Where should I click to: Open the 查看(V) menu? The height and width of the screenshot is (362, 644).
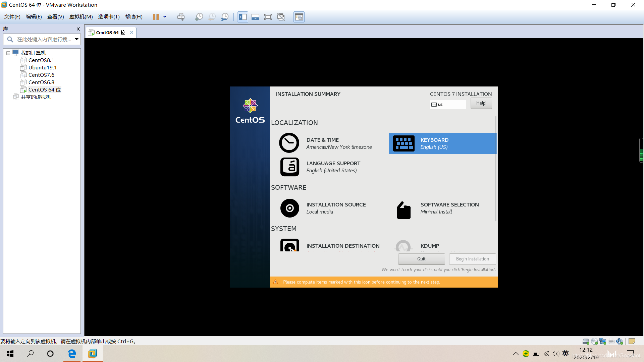tap(55, 17)
